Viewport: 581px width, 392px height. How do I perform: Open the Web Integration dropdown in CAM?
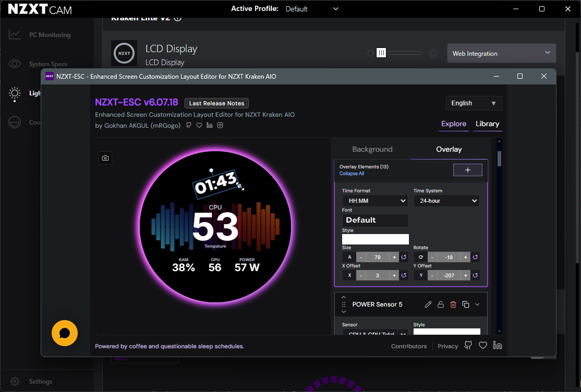click(501, 53)
